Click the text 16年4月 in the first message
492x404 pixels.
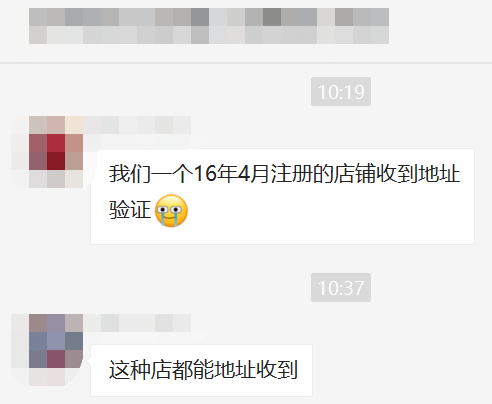tap(231, 174)
